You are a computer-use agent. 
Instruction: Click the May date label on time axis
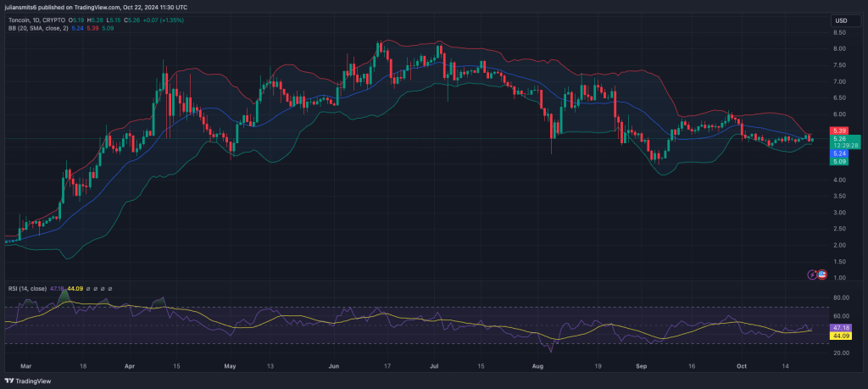tap(231, 366)
